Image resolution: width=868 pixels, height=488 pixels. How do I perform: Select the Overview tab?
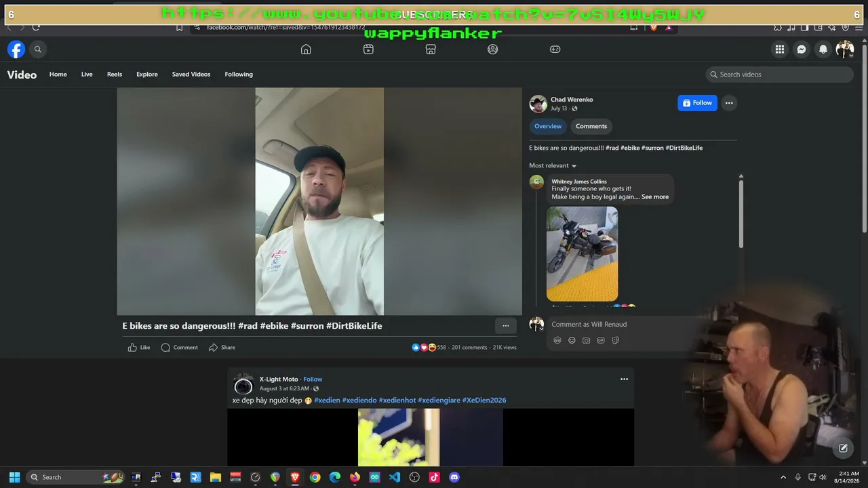point(548,126)
